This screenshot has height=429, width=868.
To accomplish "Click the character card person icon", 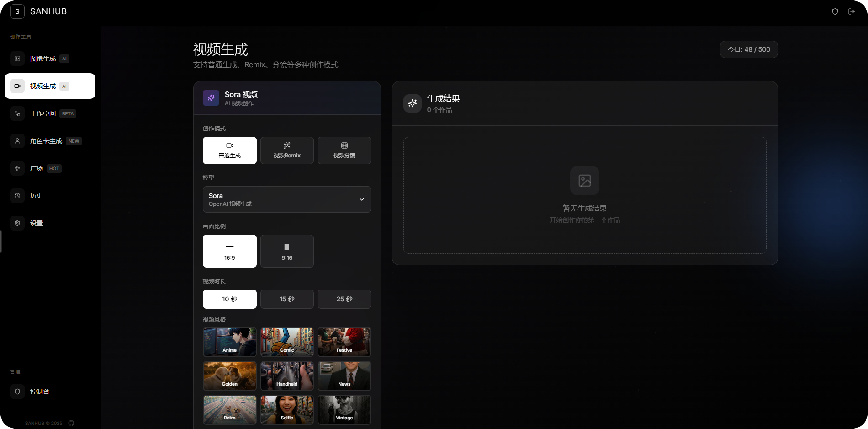I will click(17, 141).
